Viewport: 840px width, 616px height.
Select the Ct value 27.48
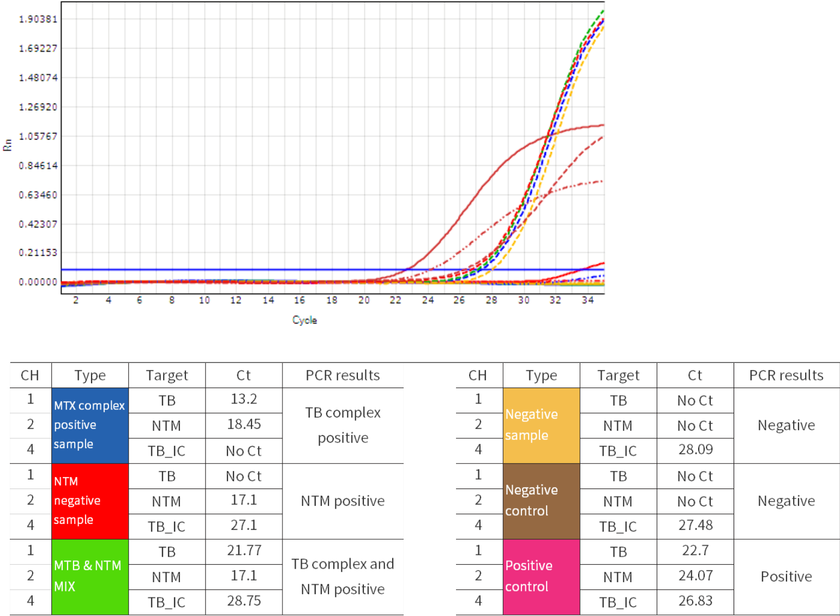[x=695, y=525]
